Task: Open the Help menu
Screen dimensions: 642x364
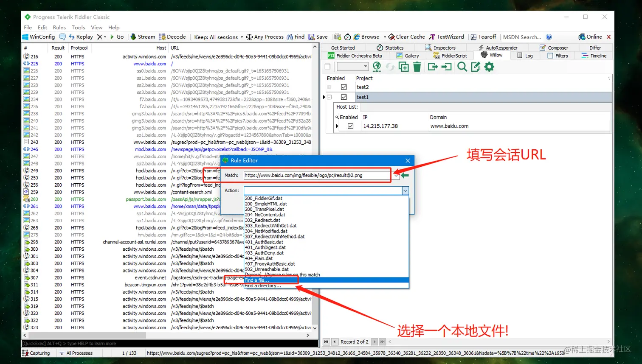Action: point(114,27)
